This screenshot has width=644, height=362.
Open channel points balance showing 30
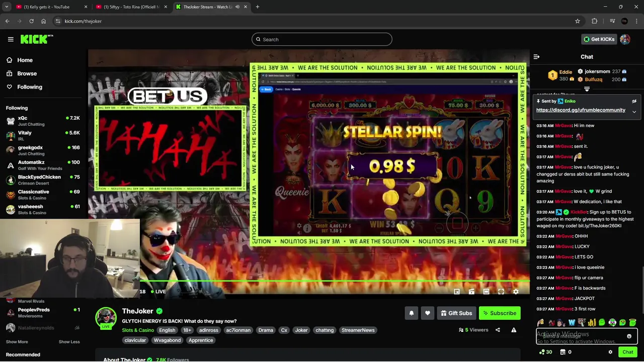pos(545,352)
